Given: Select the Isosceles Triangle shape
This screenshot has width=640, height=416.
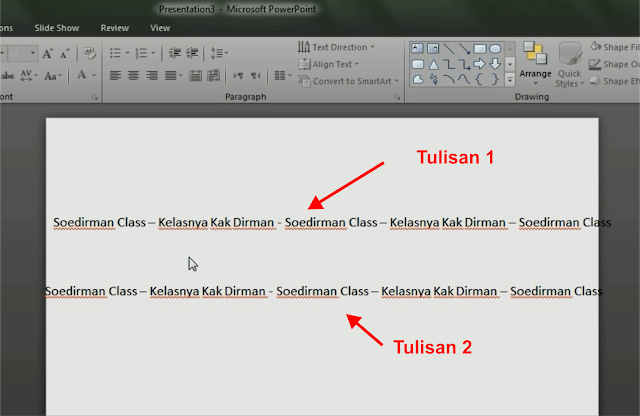Looking at the screenshot, I should 433,64.
